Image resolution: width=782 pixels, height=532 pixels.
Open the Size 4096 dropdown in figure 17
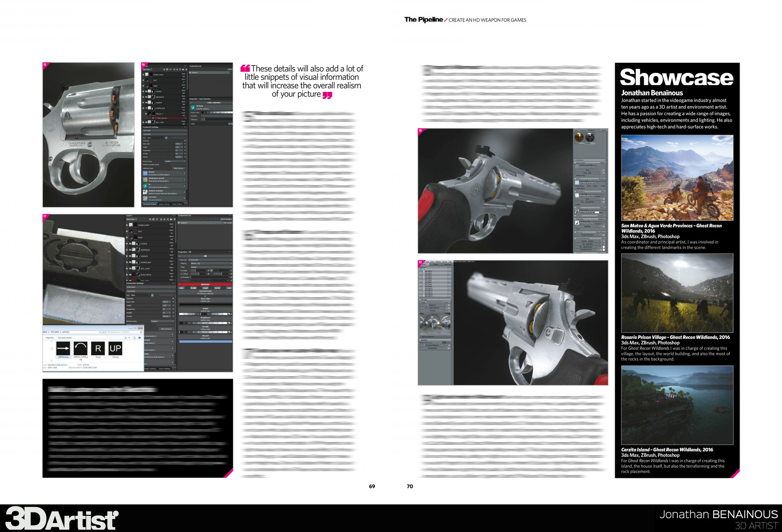coord(140,295)
